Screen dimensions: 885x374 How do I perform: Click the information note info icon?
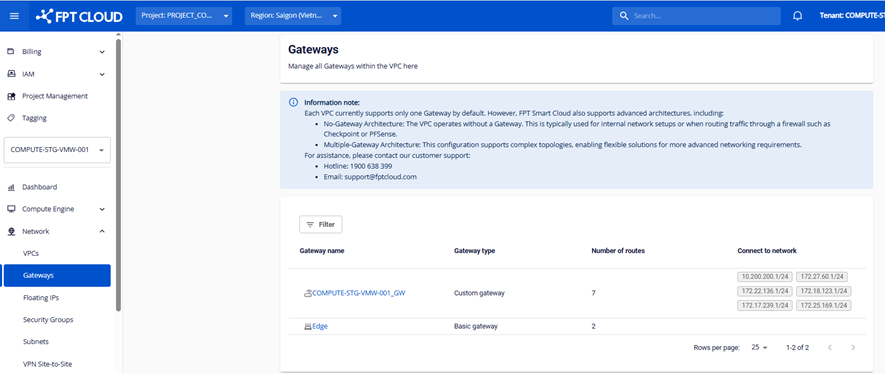coord(293,102)
